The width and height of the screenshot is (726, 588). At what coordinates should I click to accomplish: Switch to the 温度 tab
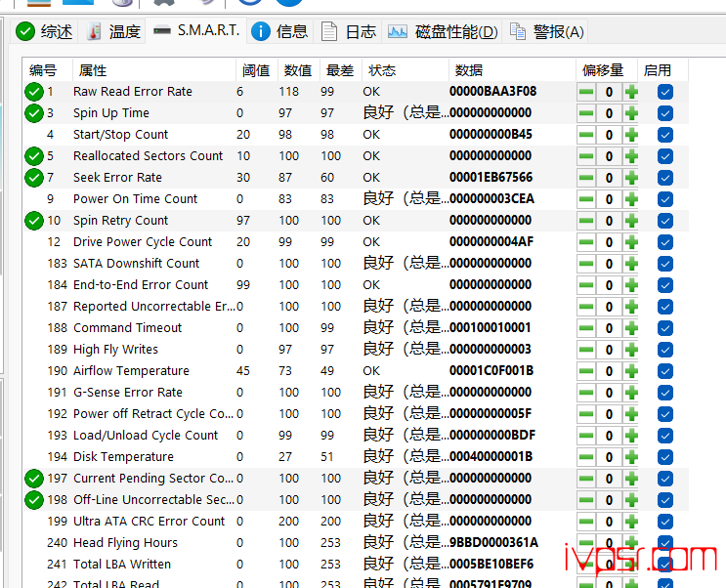click(x=112, y=31)
